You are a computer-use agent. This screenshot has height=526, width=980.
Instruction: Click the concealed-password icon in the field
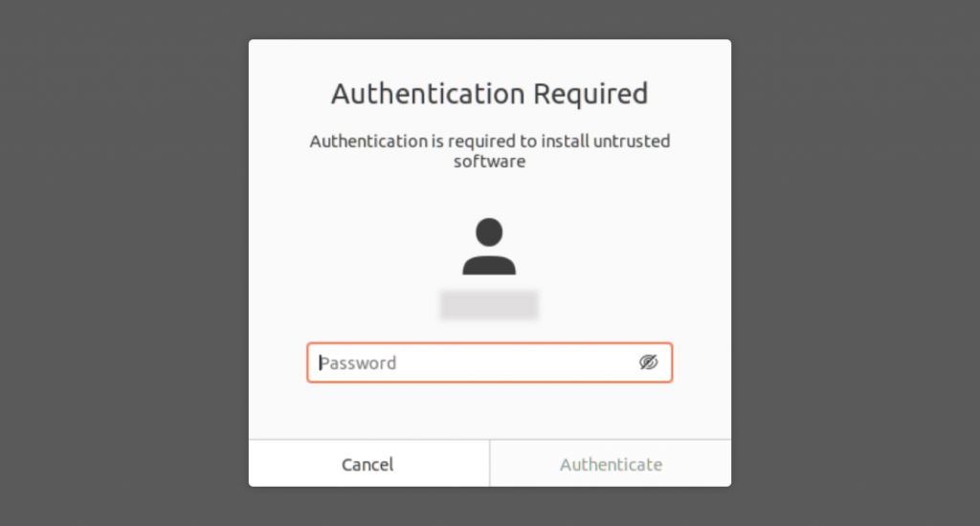click(x=648, y=362)
